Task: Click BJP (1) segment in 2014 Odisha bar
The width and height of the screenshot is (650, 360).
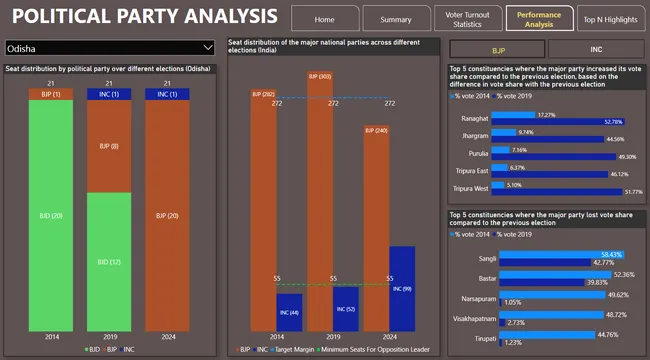Action: tap(51, 94)
